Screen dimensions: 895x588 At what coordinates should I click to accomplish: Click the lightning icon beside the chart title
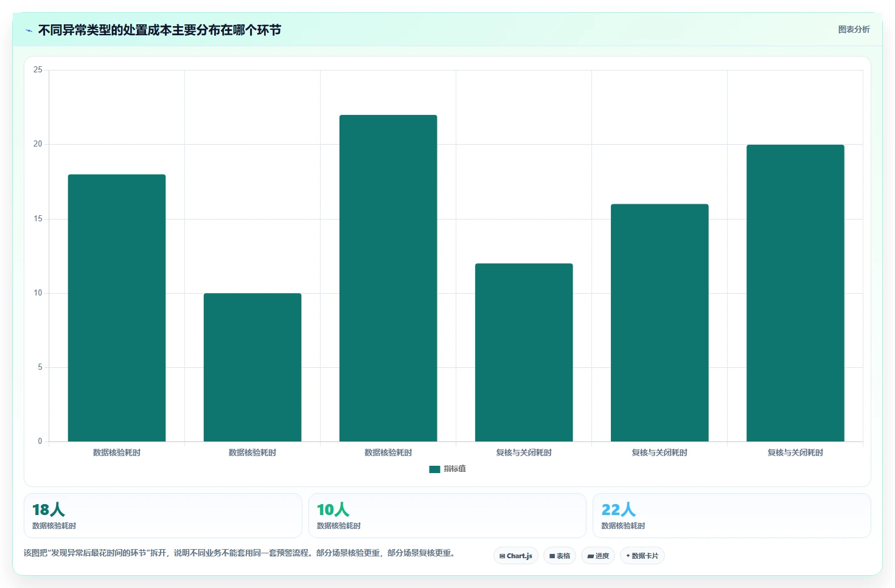29,30
